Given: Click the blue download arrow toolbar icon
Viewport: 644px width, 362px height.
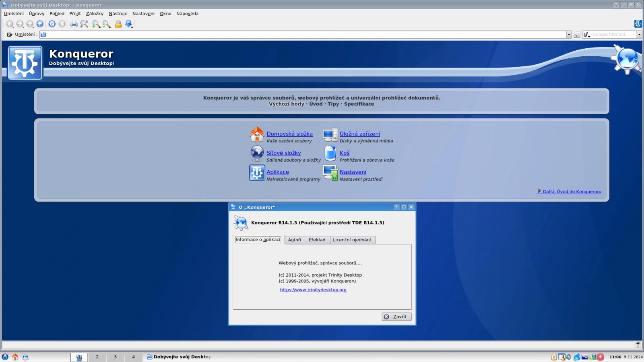Looking at the screenshot, I should point(128,24).
